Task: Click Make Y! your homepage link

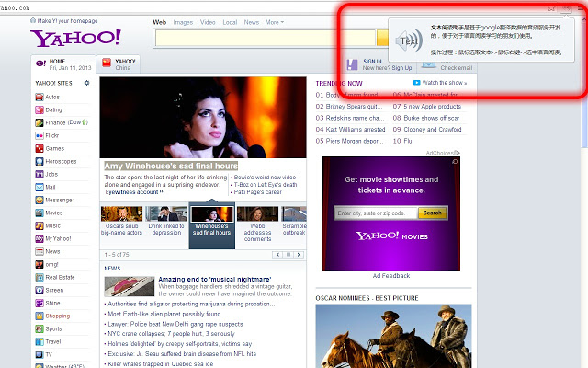Action: [x=67, y=21]
